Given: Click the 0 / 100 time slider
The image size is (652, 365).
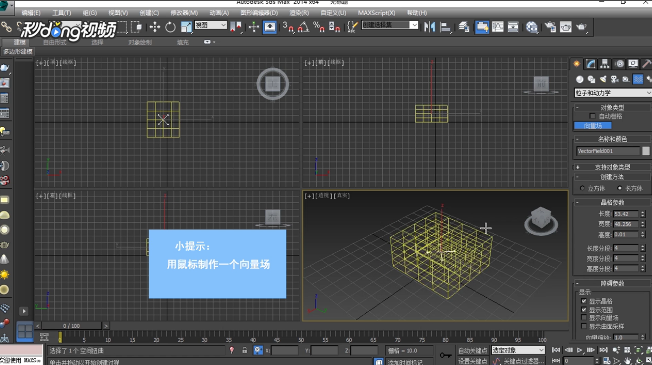Looking at the screenshot, I should (x=72, y=326).
